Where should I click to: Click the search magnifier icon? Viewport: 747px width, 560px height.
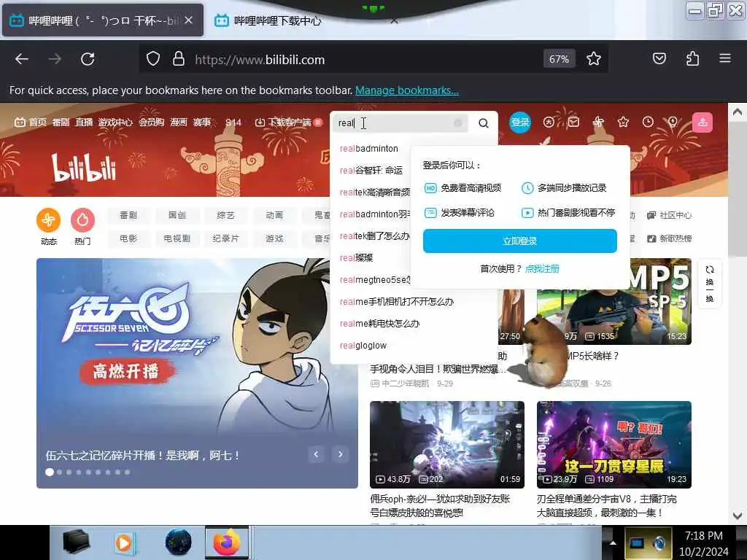click(x=484, y=123)
